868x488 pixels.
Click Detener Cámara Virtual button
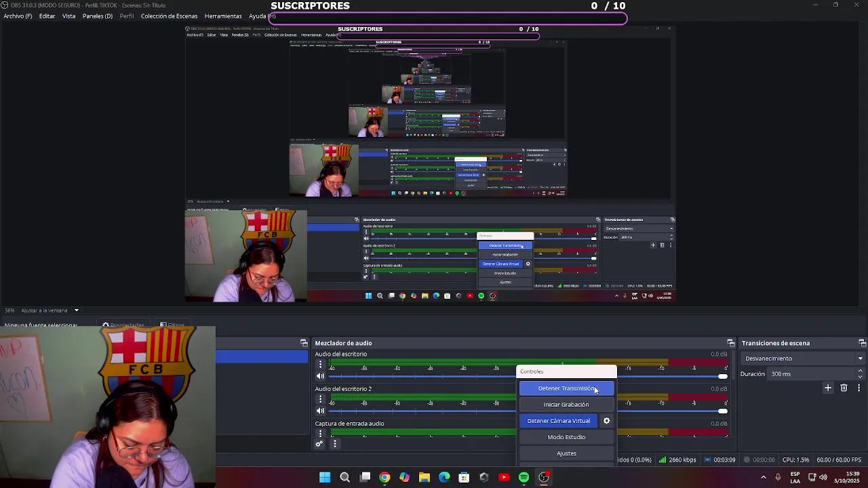coord(559,421)
